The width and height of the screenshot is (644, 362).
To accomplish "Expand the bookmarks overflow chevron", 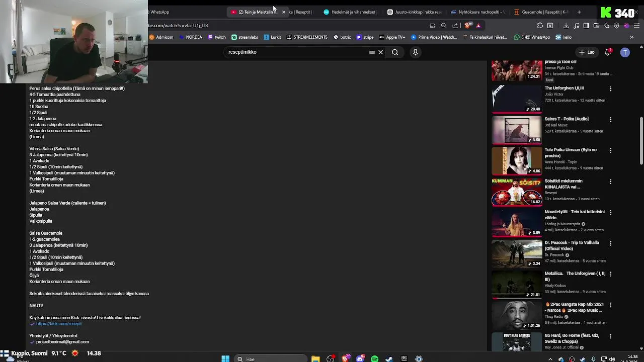I will [x=632, y=37].
